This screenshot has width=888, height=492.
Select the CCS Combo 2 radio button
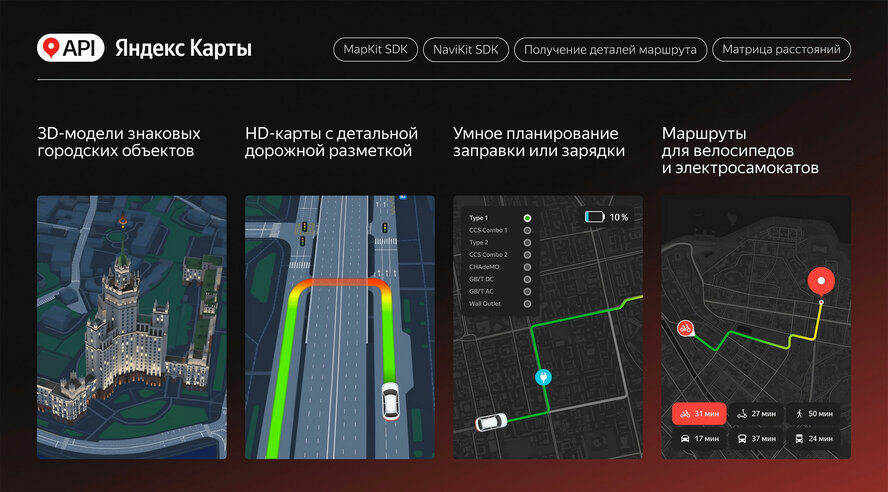(x=527, y=255)
